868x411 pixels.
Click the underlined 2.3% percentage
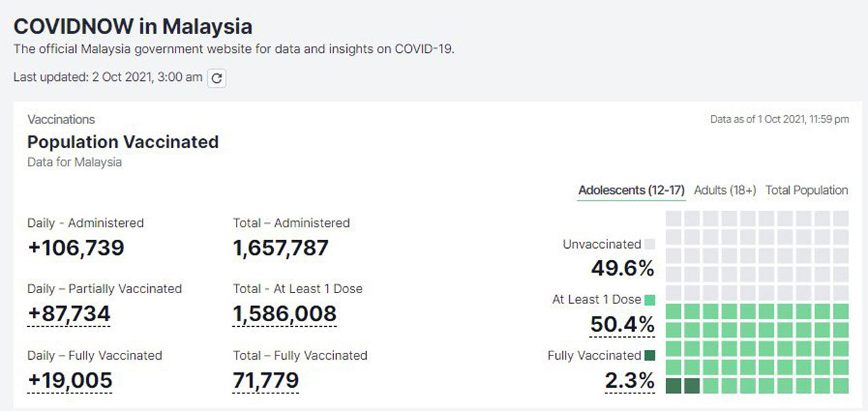(x=630, y=380)
